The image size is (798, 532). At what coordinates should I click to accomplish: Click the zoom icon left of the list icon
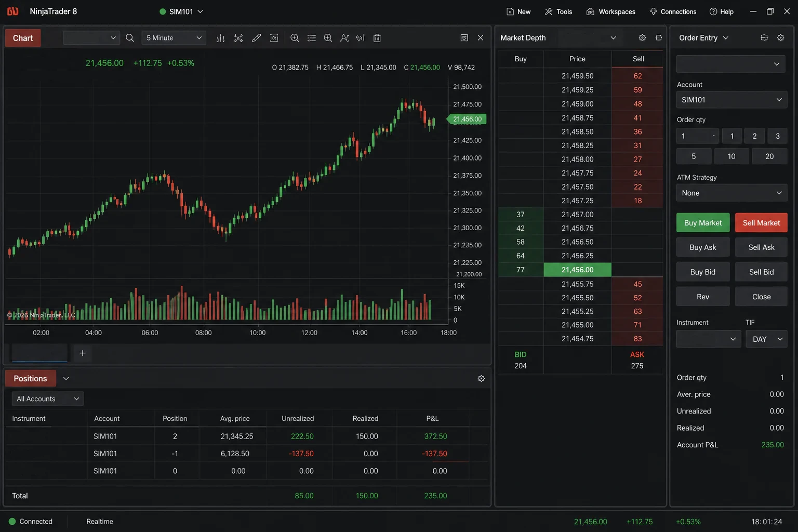(x=295, y=38)
